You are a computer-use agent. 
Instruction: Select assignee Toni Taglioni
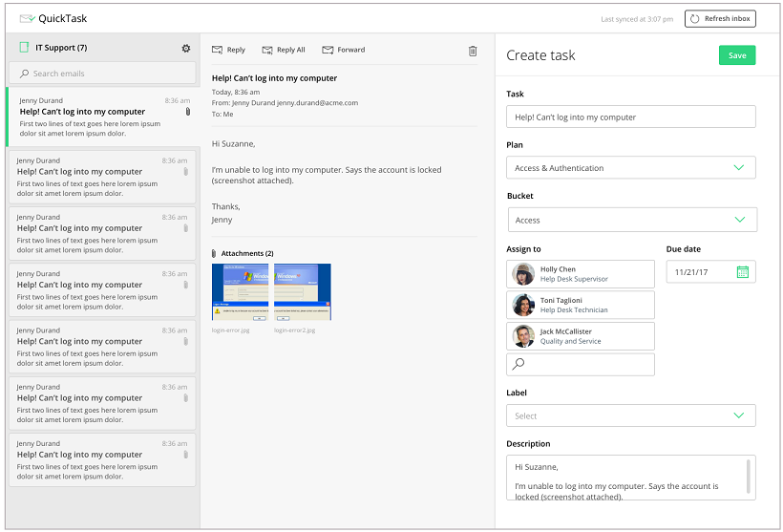coord(581,305)
